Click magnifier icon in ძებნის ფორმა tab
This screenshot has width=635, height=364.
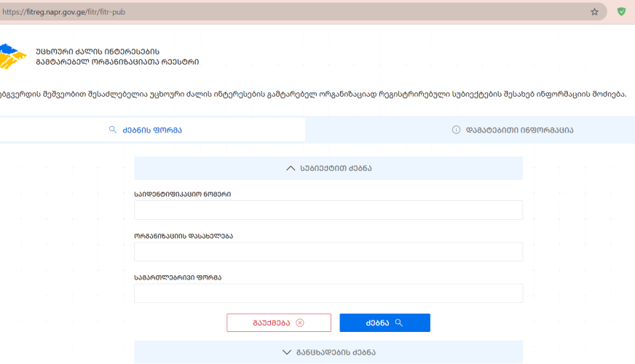pos(113,130)
